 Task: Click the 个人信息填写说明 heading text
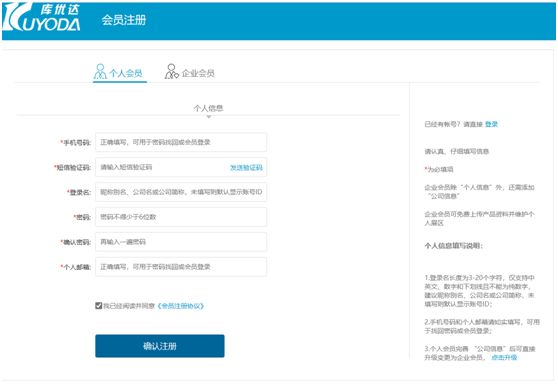pos(454,246)
